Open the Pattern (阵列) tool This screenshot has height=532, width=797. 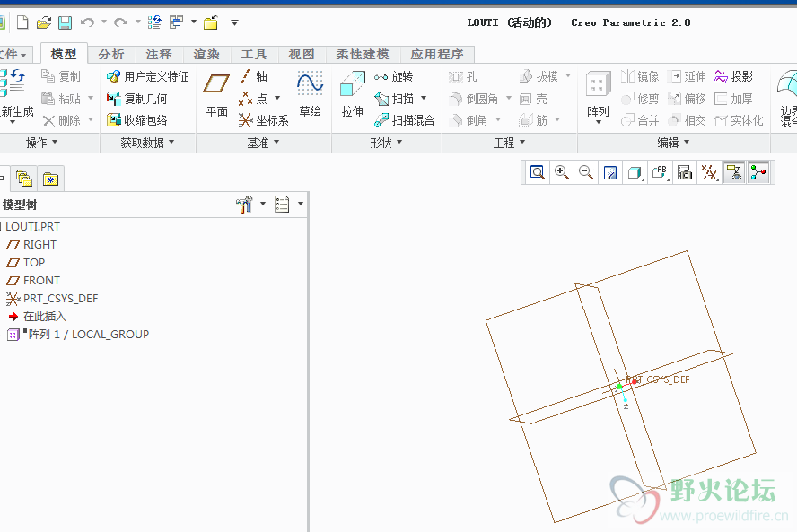pos(599,97)
